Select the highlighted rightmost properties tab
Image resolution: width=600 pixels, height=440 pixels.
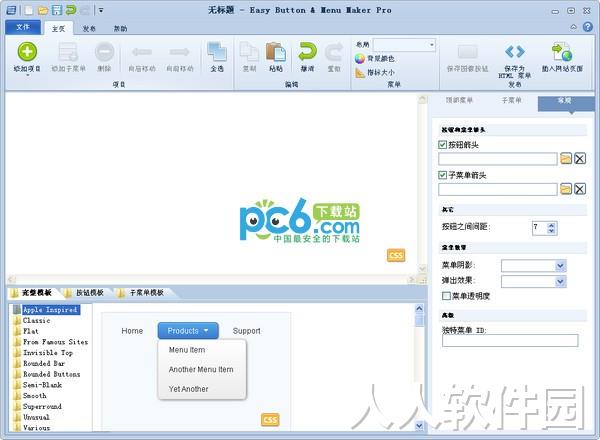pyautogui.click(x=566, y=103)
